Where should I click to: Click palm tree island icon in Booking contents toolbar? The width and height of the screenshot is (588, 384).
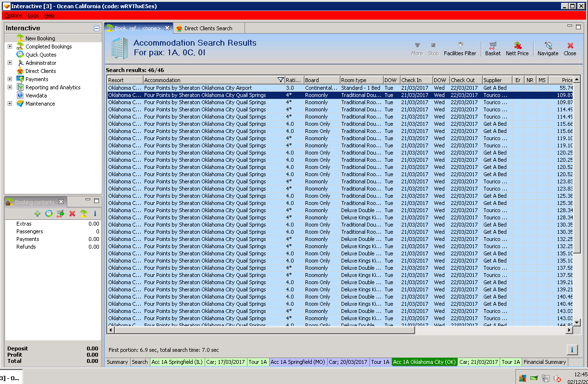coord(84,214)
